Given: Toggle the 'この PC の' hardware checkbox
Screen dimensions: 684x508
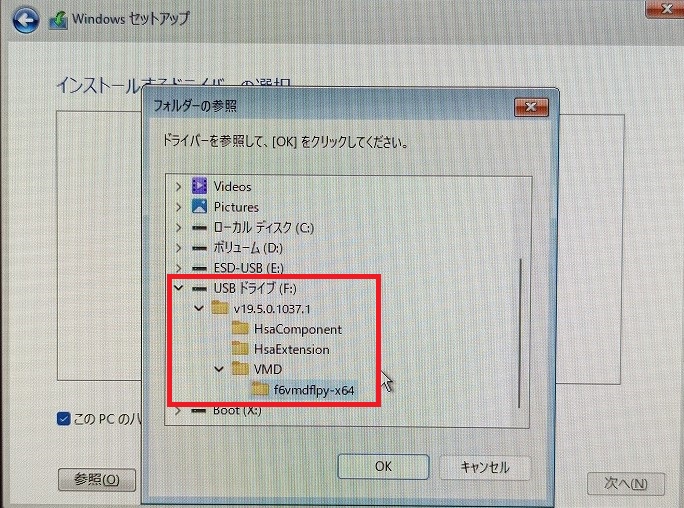Looking at the screenshot, I should 63,419.
